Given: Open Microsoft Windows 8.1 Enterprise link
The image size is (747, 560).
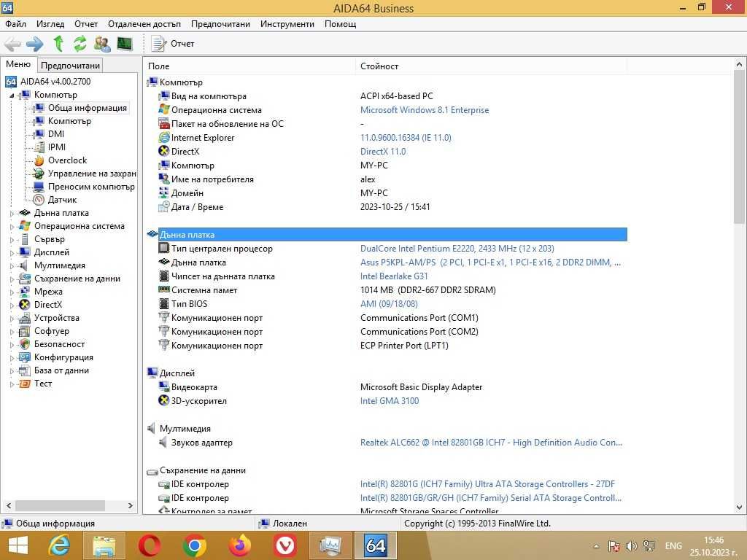Looking at the screenshot, I should click(x=425, y=110).
